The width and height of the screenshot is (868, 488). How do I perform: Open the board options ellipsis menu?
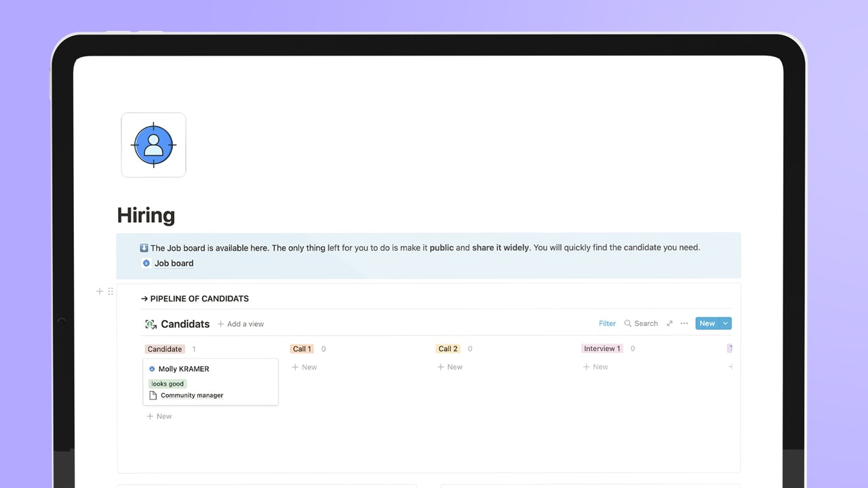[x=684, y=323]
